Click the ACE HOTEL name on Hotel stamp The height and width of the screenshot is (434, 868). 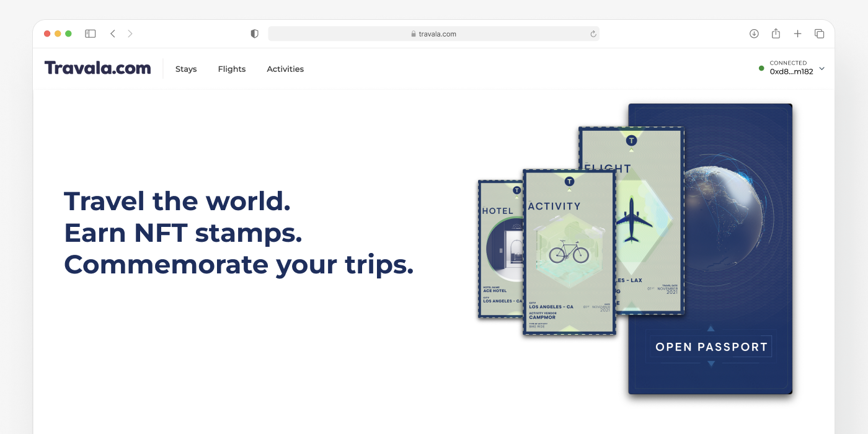[x=495, y=291]
